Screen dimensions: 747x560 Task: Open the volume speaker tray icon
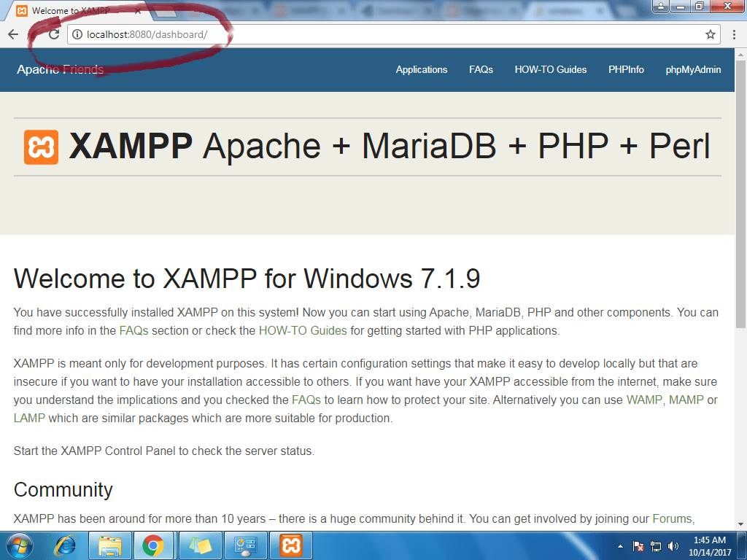pos(673,546)
